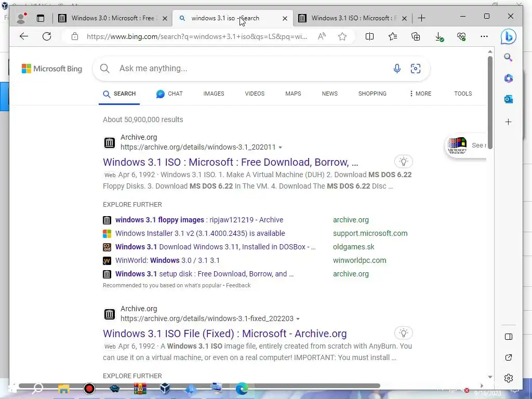Open the tab actions menu icon

[x=41, y=18]
